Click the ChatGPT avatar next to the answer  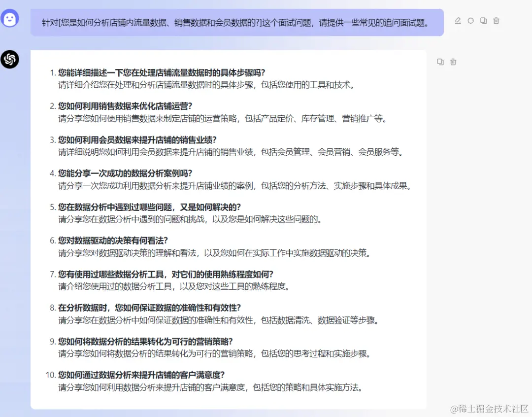(x=10, y=59)
